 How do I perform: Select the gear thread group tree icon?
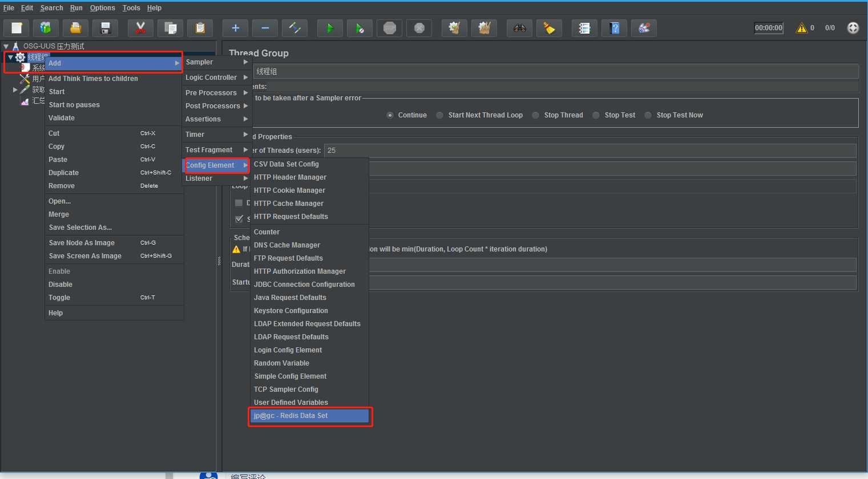(21, 57)
